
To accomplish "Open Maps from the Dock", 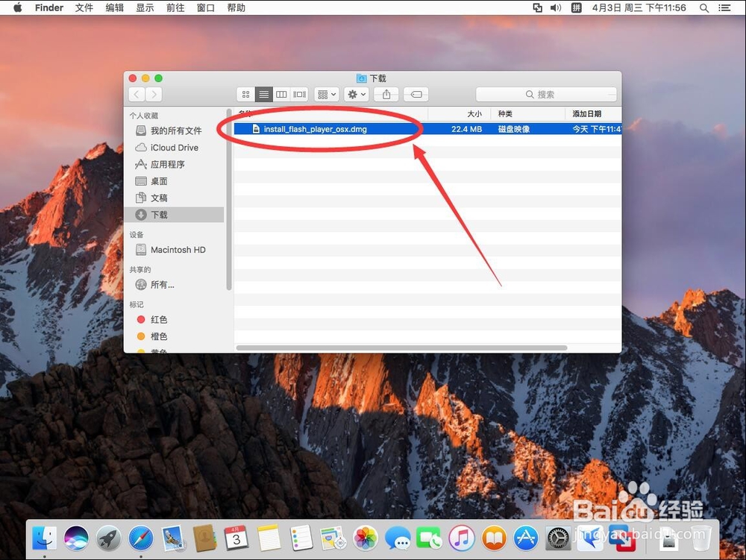I will [333, 538].
